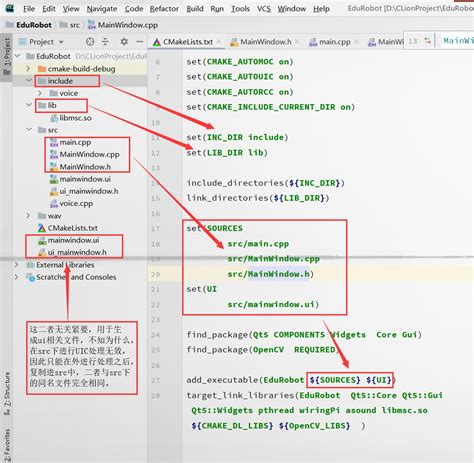Click line number 27 in the gutter
This screenshot has width=474, height=463.
tap(156, 380)
